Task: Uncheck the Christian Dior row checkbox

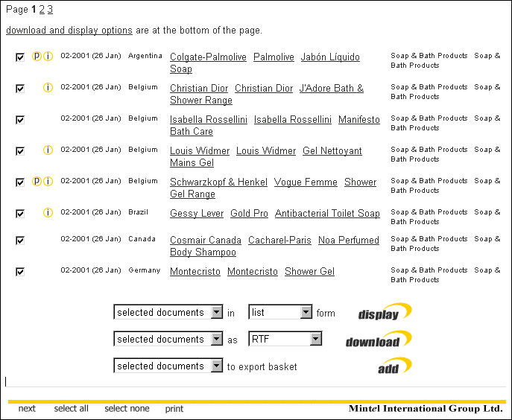Action: pos(20,89)
